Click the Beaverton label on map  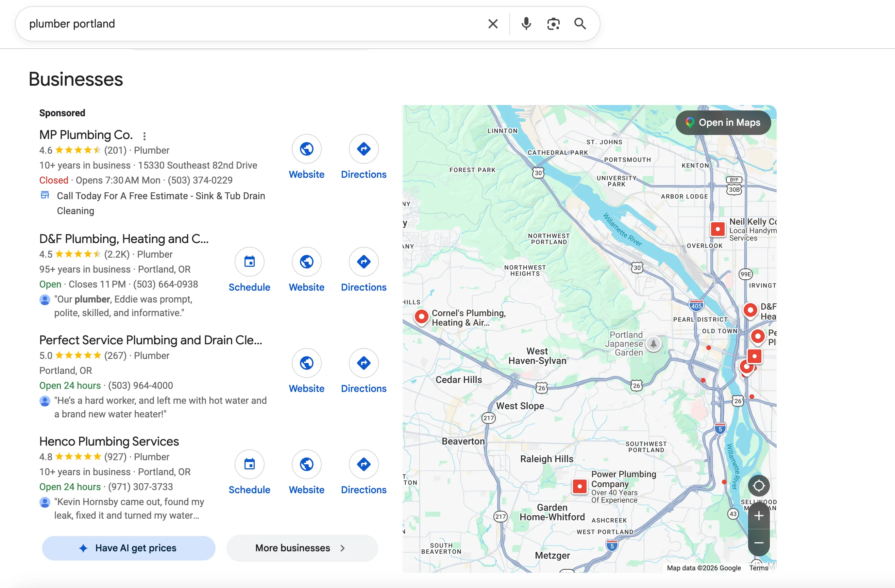(463, 441)
